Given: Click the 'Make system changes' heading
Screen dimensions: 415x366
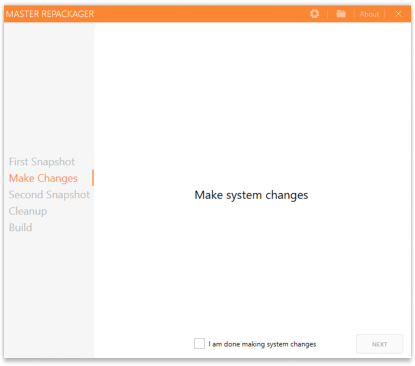Looking at the screenshot, I should pos(251,195).
